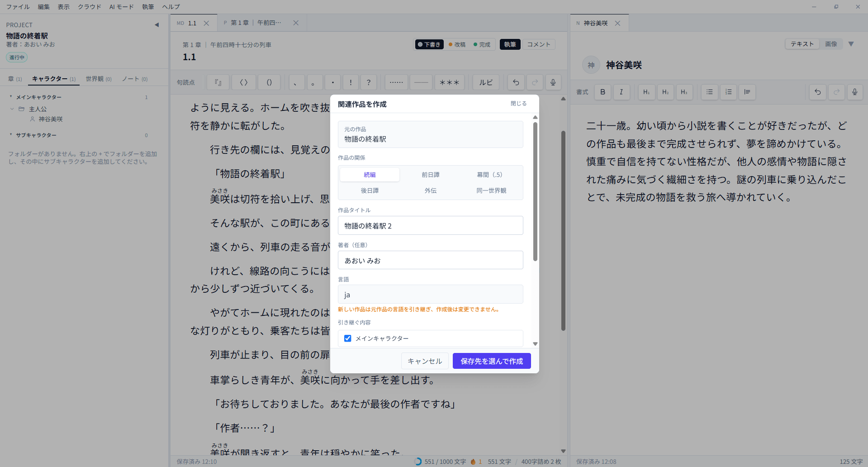868x467 pixels.
Task: Apply heading H2 in note toolbar
Action: click(x=665, y=92)
